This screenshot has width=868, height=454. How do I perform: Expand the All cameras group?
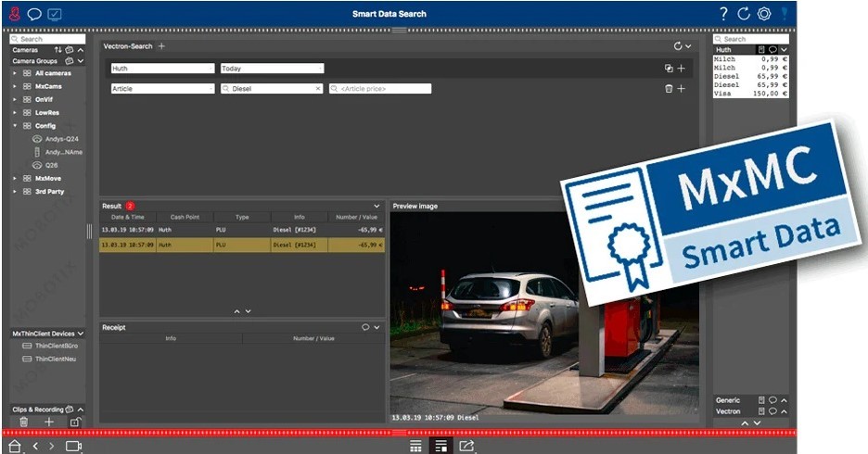[x=15, y=73]
